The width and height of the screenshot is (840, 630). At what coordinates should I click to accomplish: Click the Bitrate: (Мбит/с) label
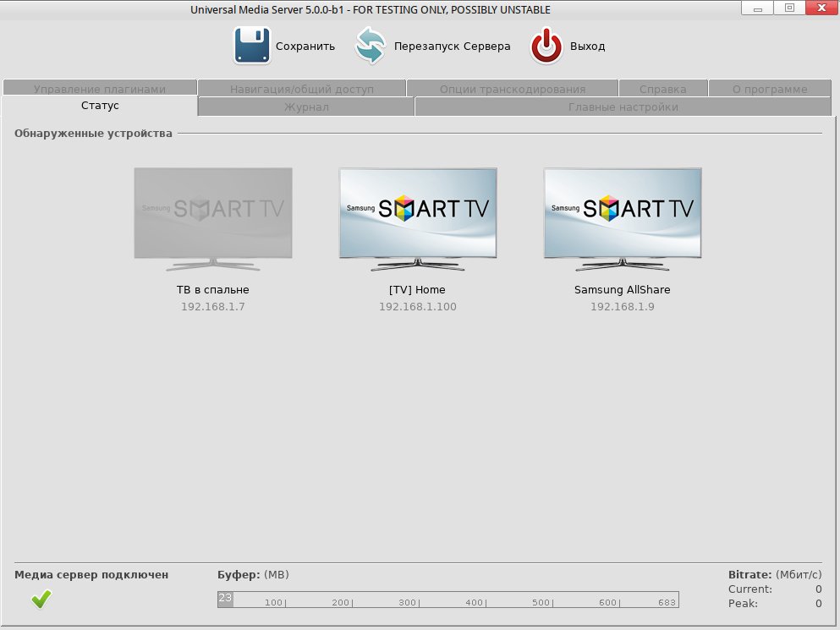point(775,575)
